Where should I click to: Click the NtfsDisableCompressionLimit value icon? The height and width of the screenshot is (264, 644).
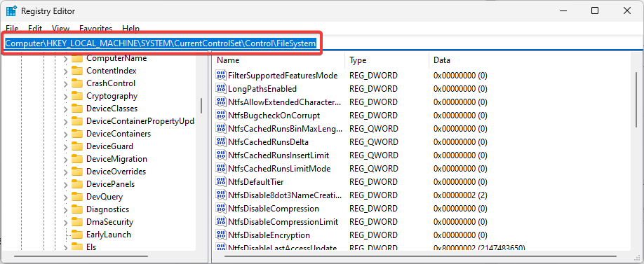[221, 222]
